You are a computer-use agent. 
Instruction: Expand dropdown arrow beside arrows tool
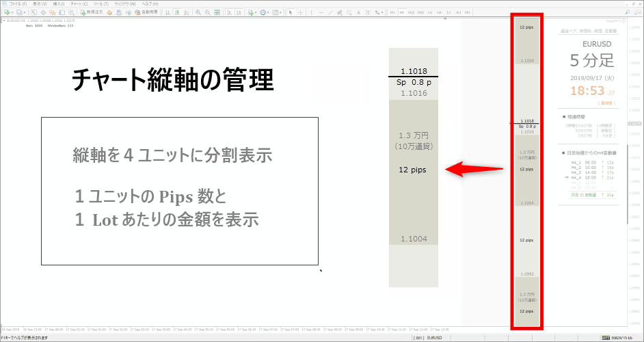[382, 12]
